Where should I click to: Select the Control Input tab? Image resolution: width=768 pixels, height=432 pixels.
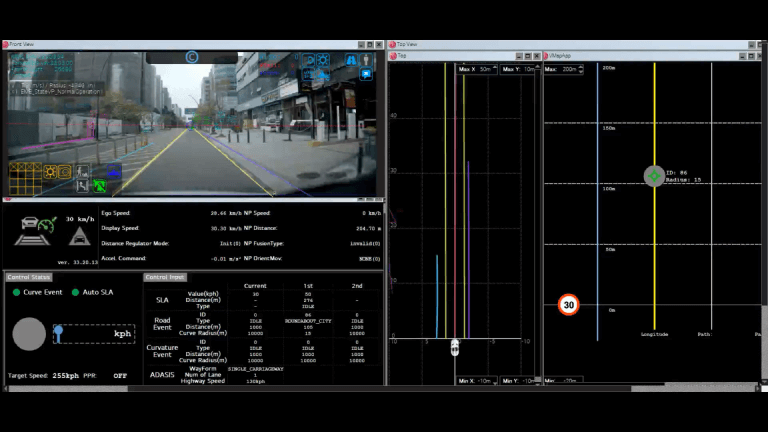(164, 277)
